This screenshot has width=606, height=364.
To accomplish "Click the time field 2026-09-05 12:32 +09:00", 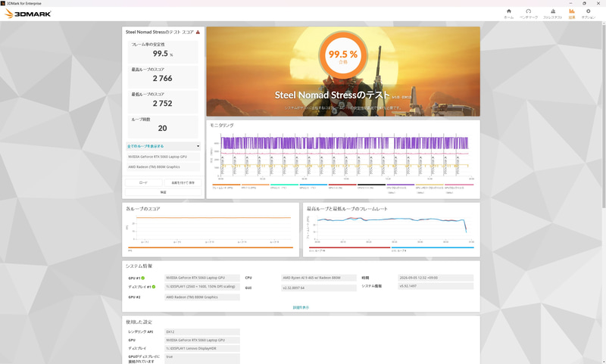I will point(436,278).
